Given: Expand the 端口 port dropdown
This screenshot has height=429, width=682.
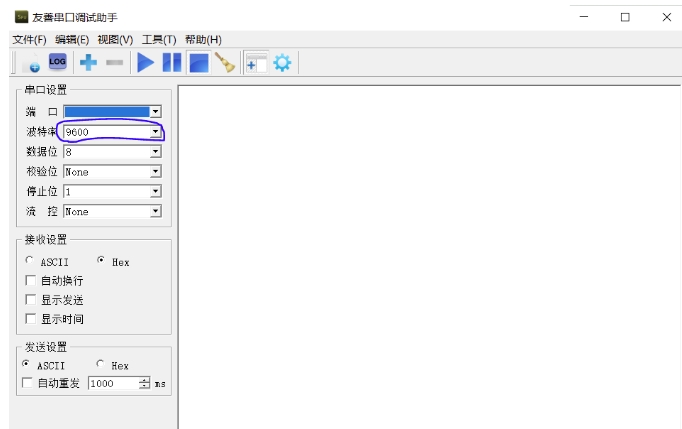Looking at the screenshot, I should point(155,112).
